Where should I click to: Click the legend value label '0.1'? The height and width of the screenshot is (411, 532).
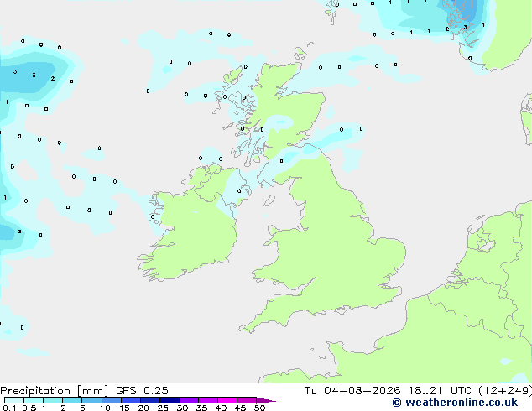9,408
